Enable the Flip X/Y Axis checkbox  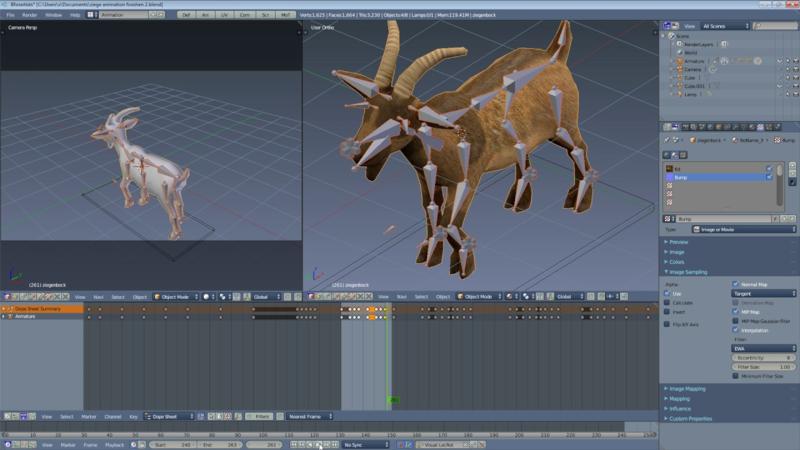[668, 325]
